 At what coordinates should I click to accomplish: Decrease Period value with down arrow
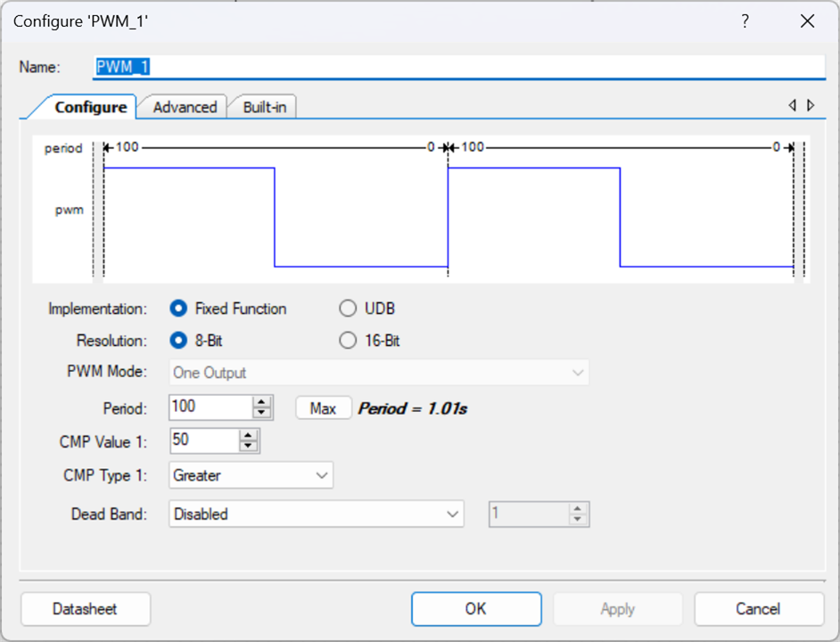click(x=261, y=413)
